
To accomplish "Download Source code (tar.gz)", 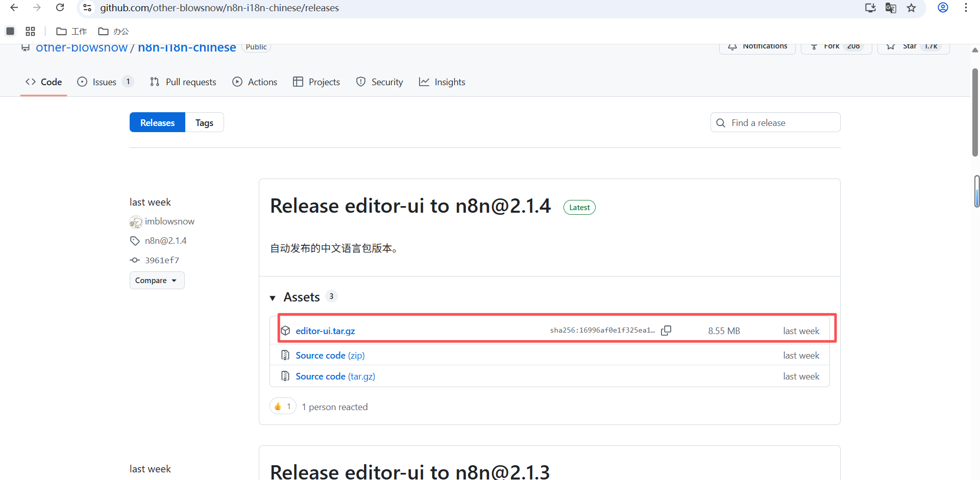I will (x=335, y=376).
